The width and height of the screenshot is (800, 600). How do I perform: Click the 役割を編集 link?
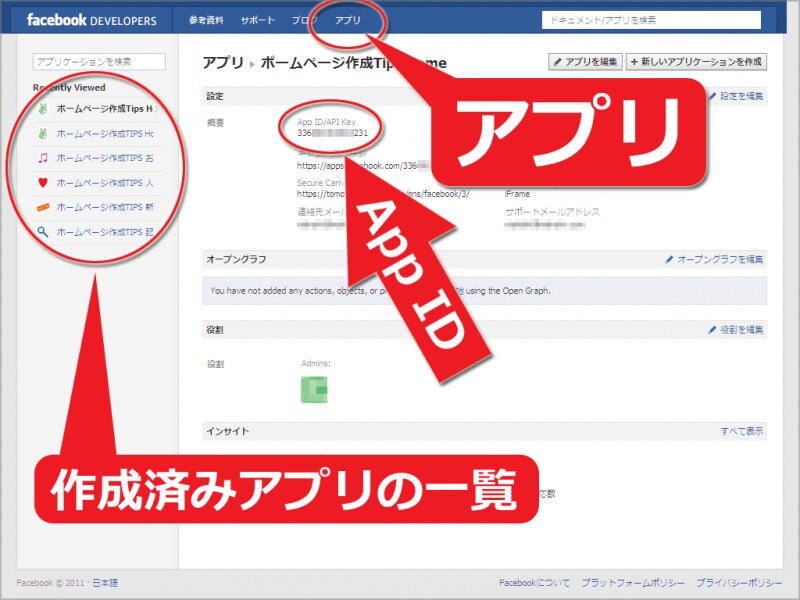(x=741, y=330)
